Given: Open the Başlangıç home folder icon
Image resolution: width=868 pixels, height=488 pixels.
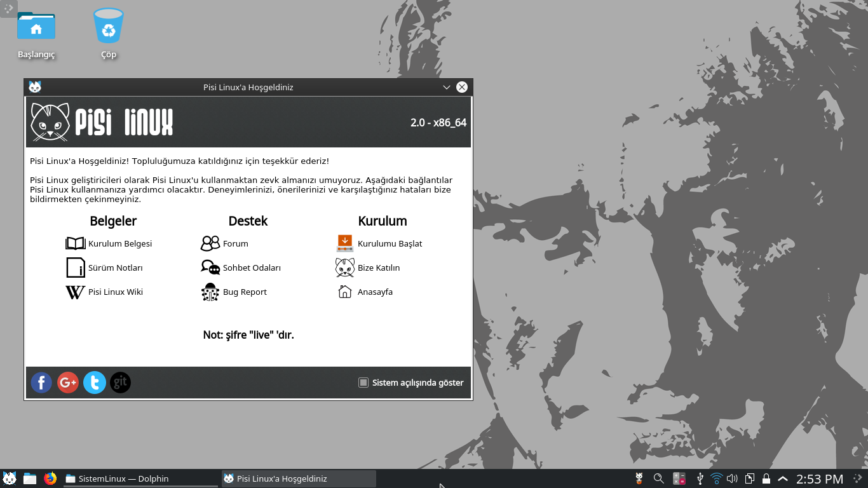Looking at the screenshot, I should coord(36,34).
